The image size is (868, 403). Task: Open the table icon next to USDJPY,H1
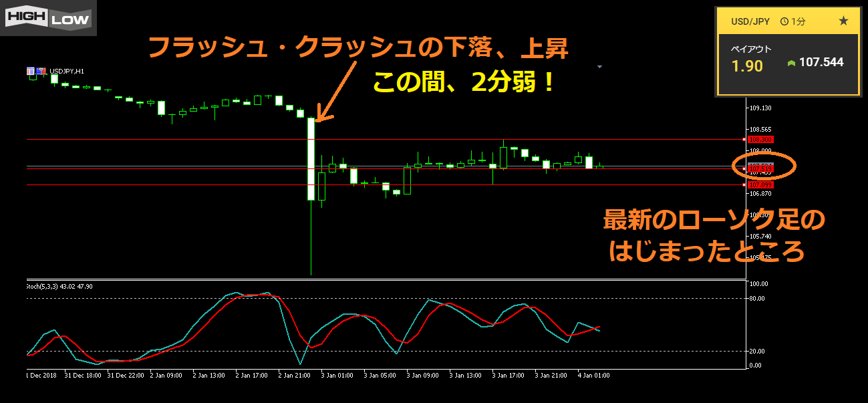point(31,71)
